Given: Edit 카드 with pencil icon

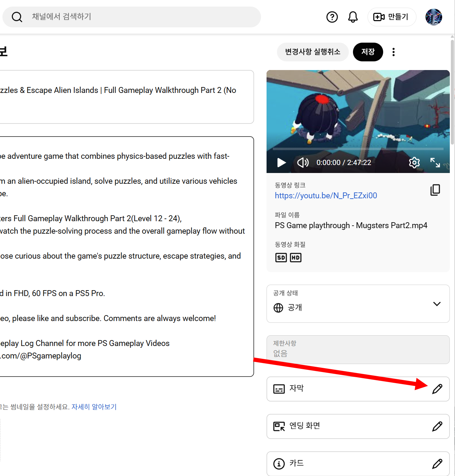Looking at the screenshot, I should click(437, 464).
